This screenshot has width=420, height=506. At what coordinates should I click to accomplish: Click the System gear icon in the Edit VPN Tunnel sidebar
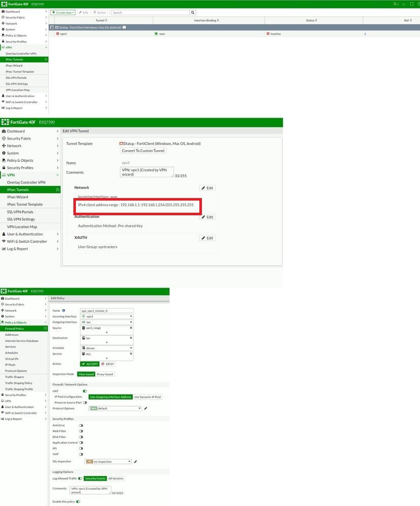4,153
